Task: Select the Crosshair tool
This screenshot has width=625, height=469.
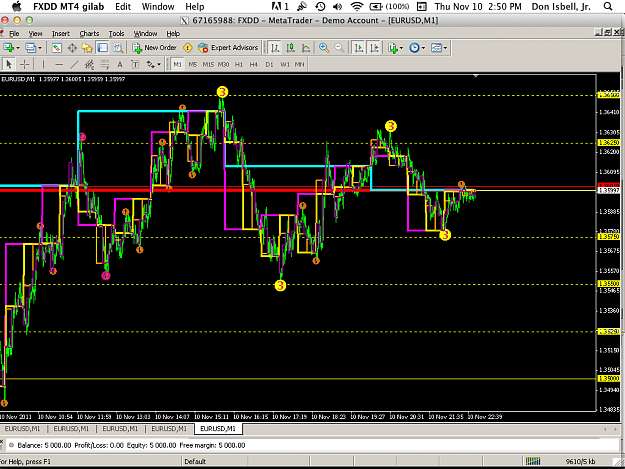Action: (x=24, y=64)
